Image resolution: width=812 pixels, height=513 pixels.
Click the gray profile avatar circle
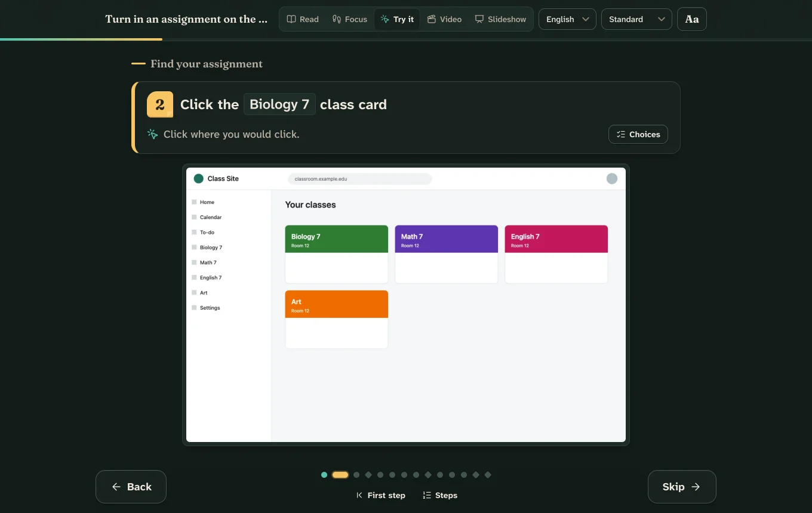(612, 178)
